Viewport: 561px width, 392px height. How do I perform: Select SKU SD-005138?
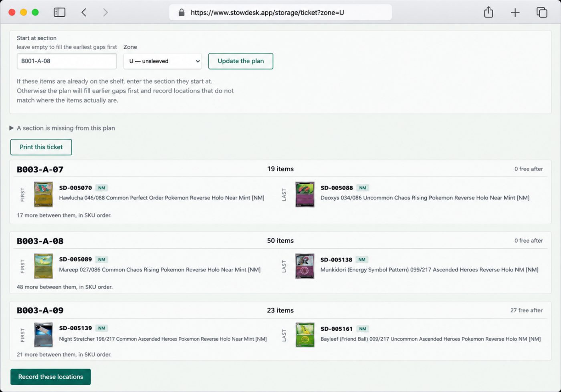[336, 260]
